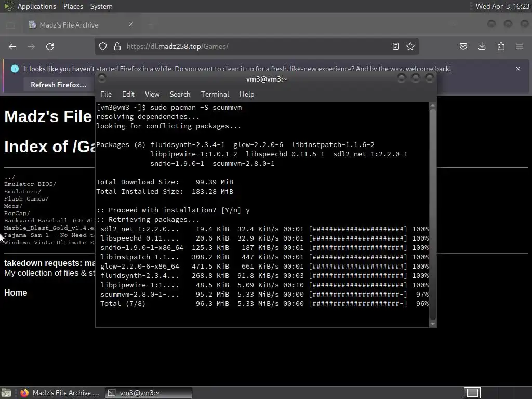Viewport: 532px width, 399px height.
Task: Click the terminal window menu button at left
Action: (102, 79)
